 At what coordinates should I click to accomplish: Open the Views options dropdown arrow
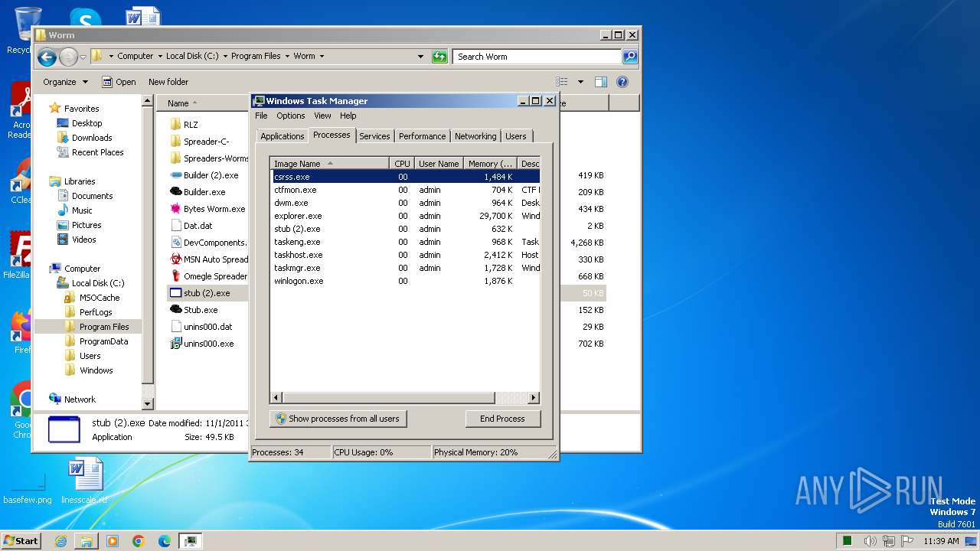click(x=580, y=82)
